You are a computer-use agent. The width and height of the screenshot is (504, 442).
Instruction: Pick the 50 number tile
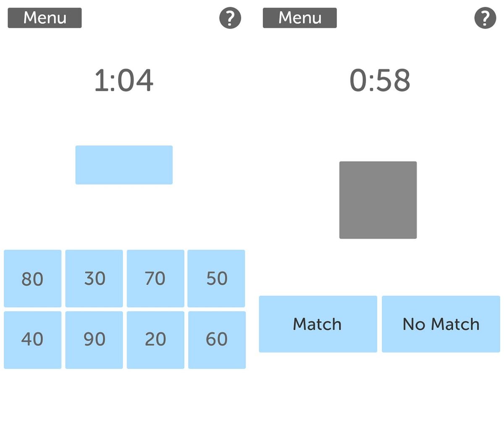216,278
